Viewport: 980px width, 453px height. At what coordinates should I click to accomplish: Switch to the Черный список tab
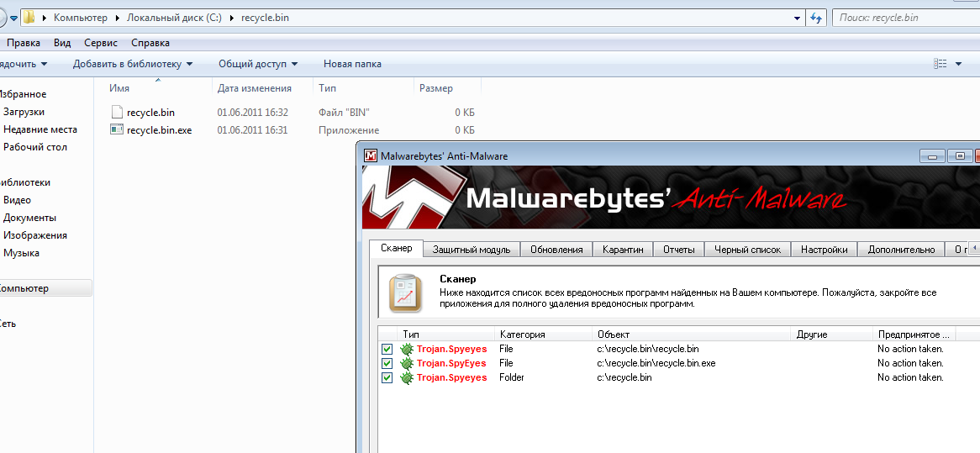(x=747, y=250)
